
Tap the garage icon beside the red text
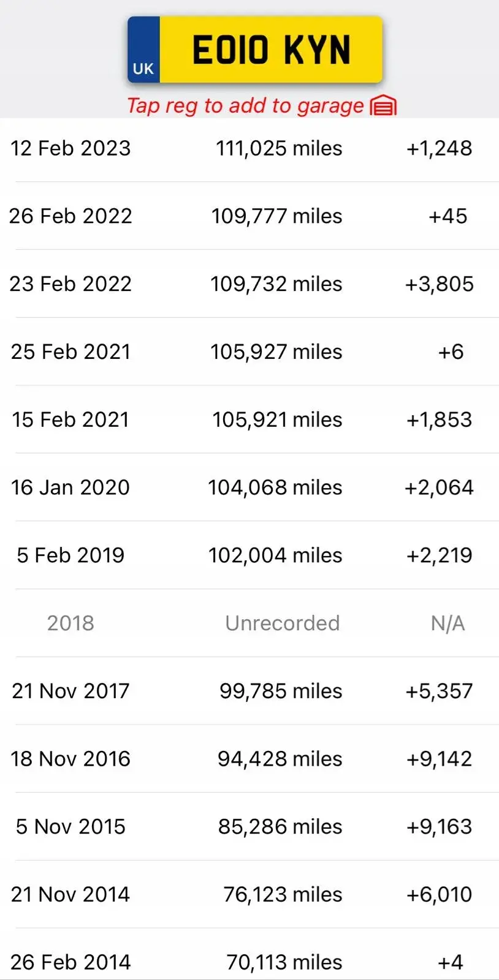[x=383, y=105]
